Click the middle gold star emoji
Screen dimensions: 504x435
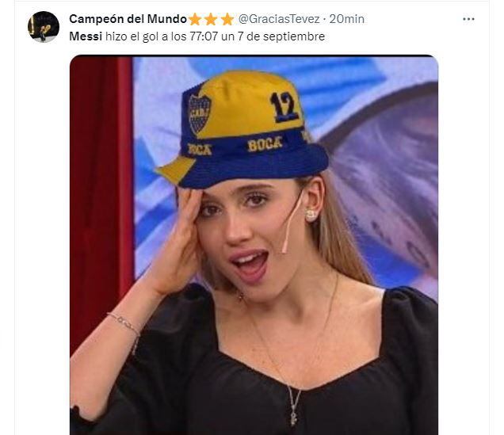coord(211,19)
